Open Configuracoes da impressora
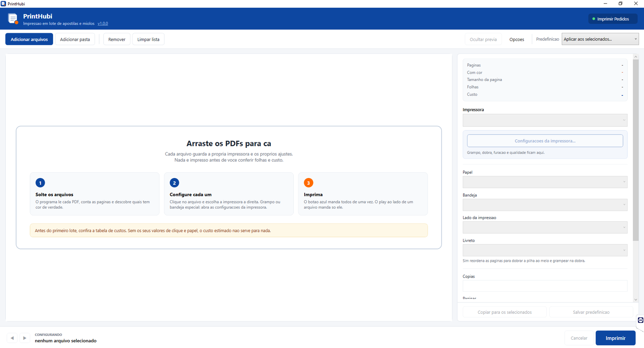The height and width of the screenshot is (348, 644). coord(545,141)
